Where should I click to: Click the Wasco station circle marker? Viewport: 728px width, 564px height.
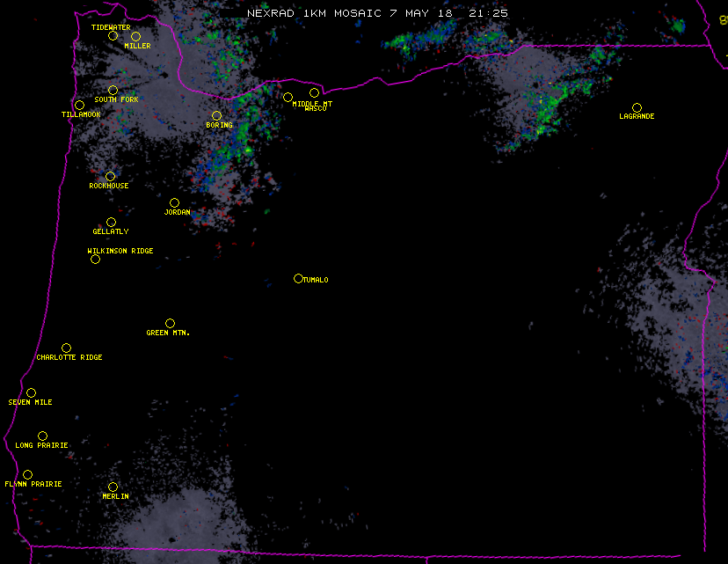click(x=314, y=92)
